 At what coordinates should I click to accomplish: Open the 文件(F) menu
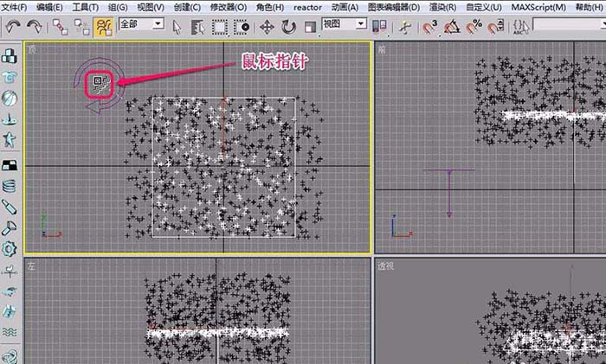coord(15,7)
